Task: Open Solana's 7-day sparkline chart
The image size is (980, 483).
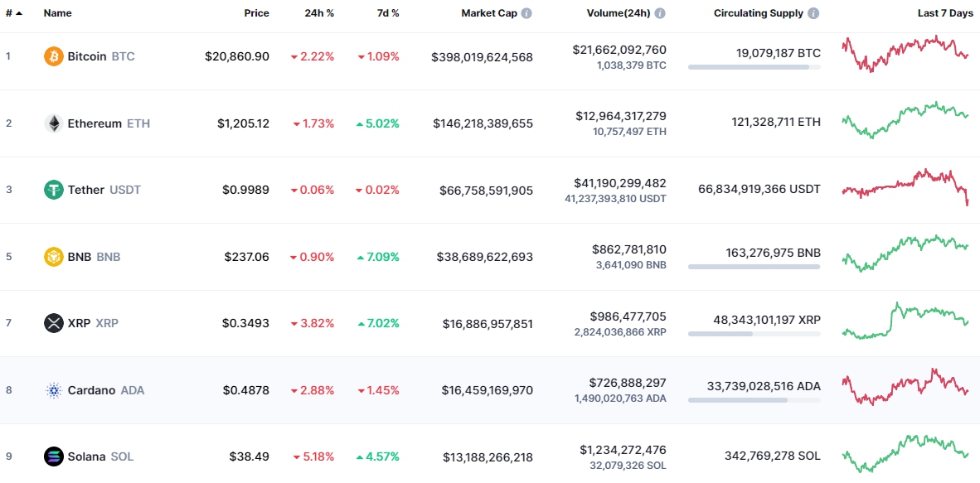Action: [x=905, y=454]
